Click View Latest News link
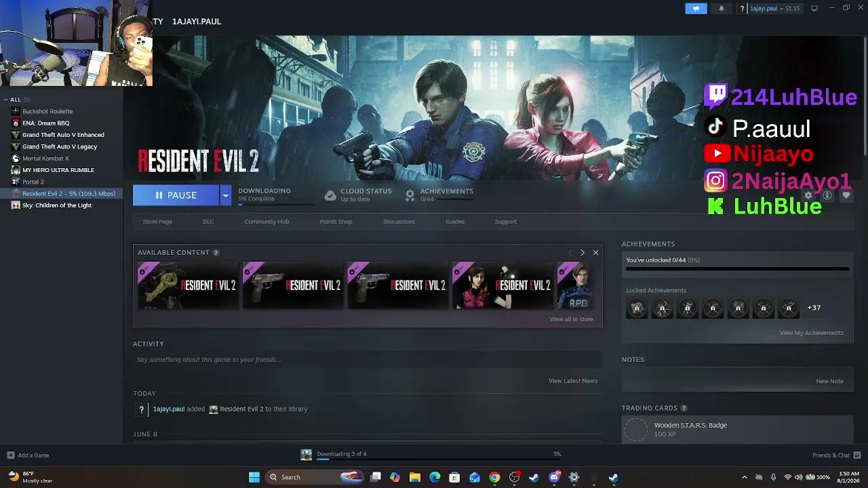This screenshot has height=488, width=868. click(573, 381)
